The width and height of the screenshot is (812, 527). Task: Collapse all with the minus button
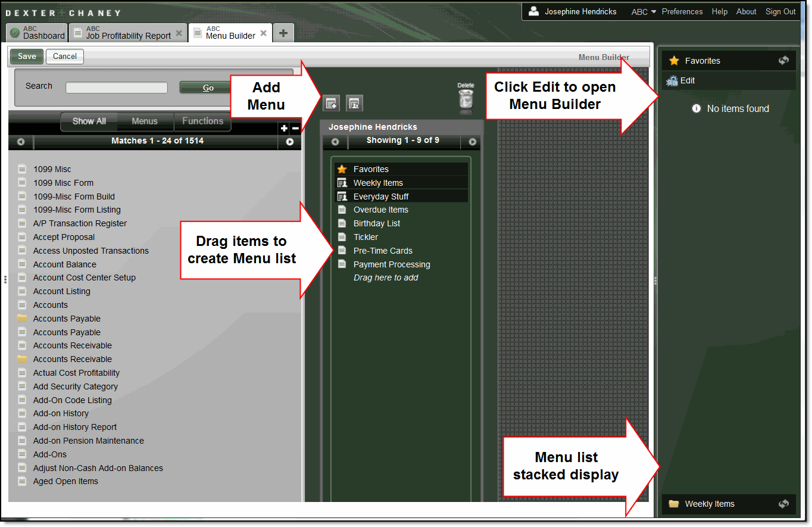click(295, 128)
